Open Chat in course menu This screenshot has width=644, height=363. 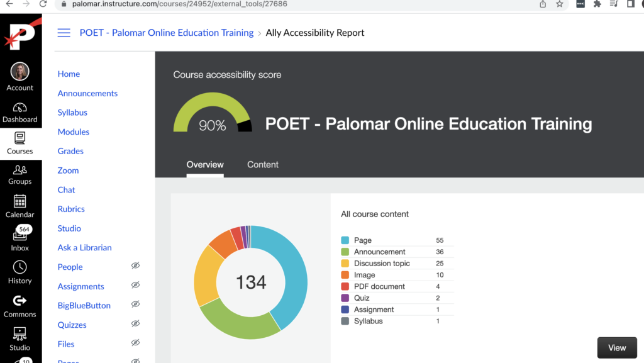66,190
